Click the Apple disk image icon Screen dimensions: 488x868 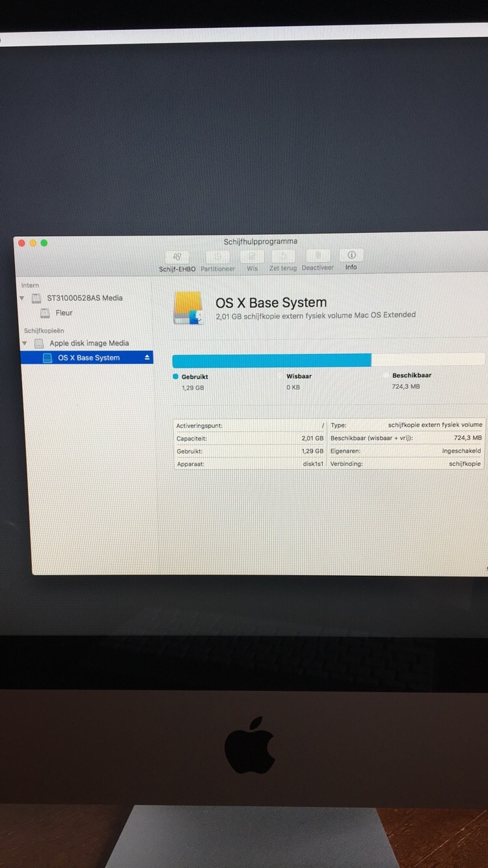point(39,343)
